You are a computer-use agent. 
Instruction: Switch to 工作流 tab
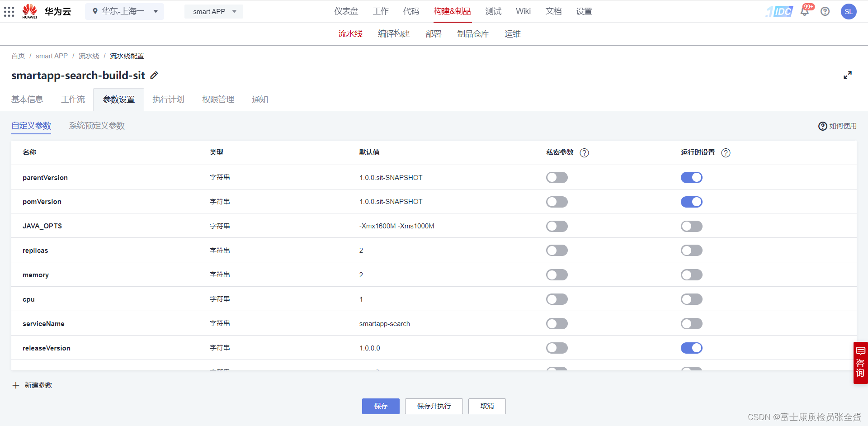point(73,99)
